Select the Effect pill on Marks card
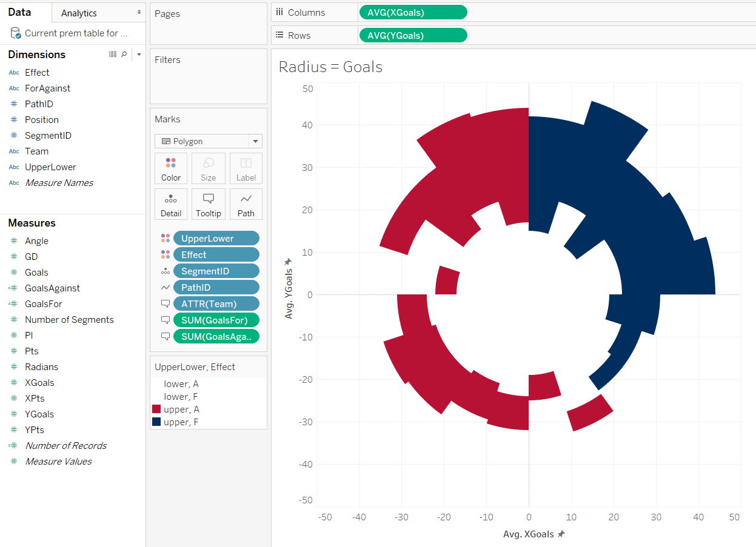The image size is (756, 547). 216,254
